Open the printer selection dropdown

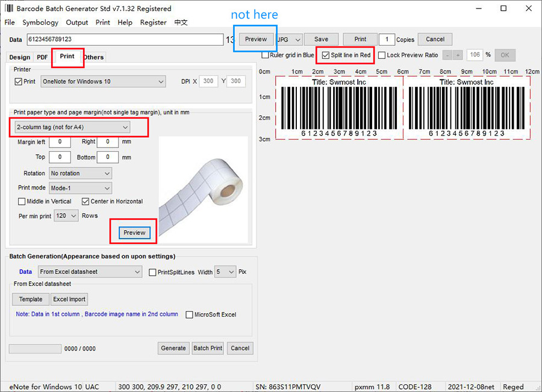click(103, 81)
